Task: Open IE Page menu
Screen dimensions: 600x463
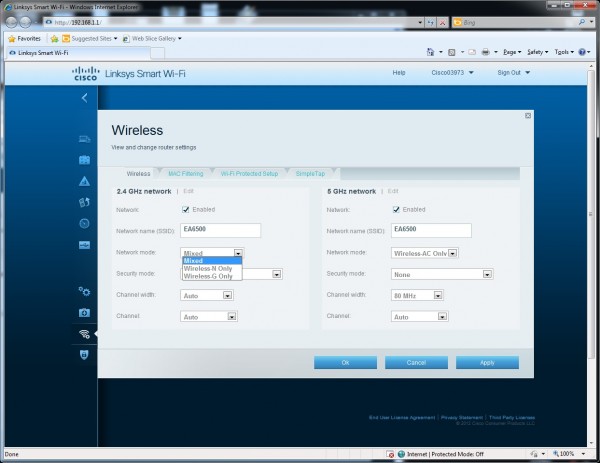Action: coord(512,52)
